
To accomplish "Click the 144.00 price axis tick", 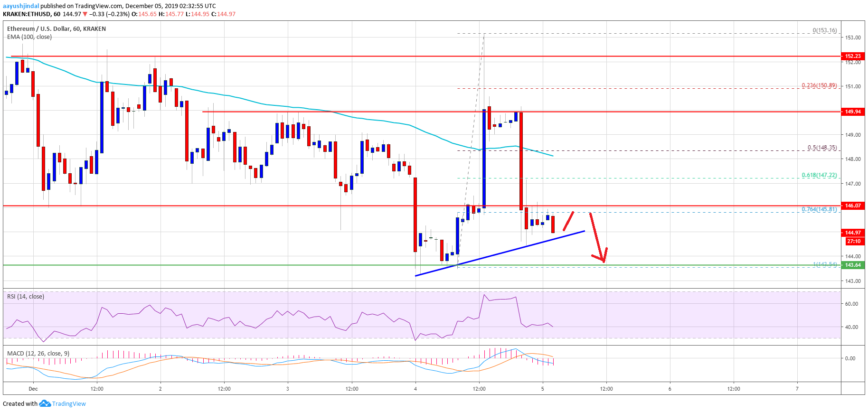I will 853,256.
